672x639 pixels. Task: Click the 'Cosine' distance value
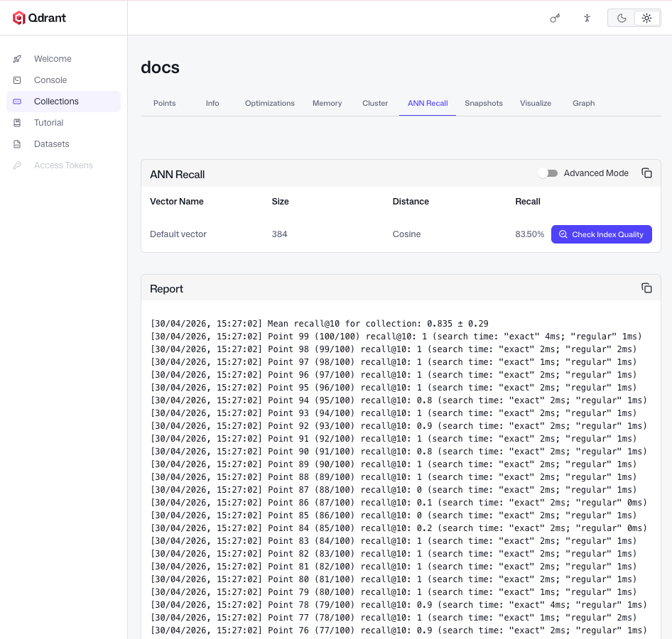coord(406,234)
